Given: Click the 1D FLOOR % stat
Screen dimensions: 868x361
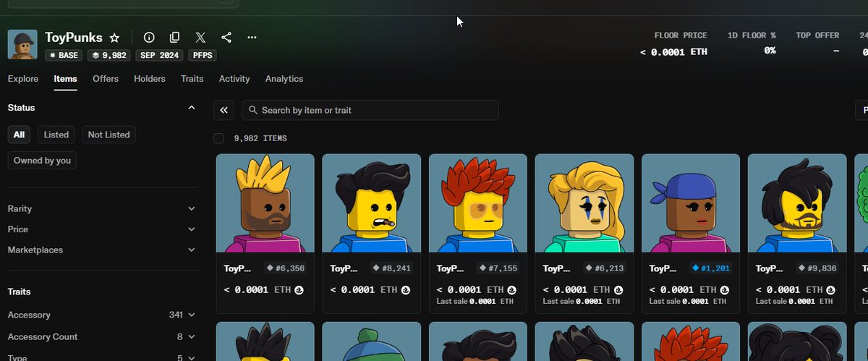Looking at the screenshot, I should [752, 43].
